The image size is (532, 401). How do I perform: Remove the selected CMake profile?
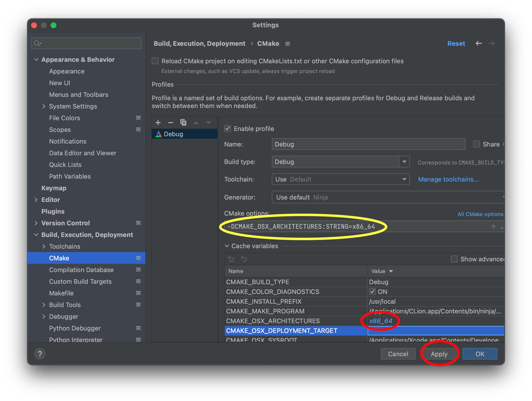point(171,123)
